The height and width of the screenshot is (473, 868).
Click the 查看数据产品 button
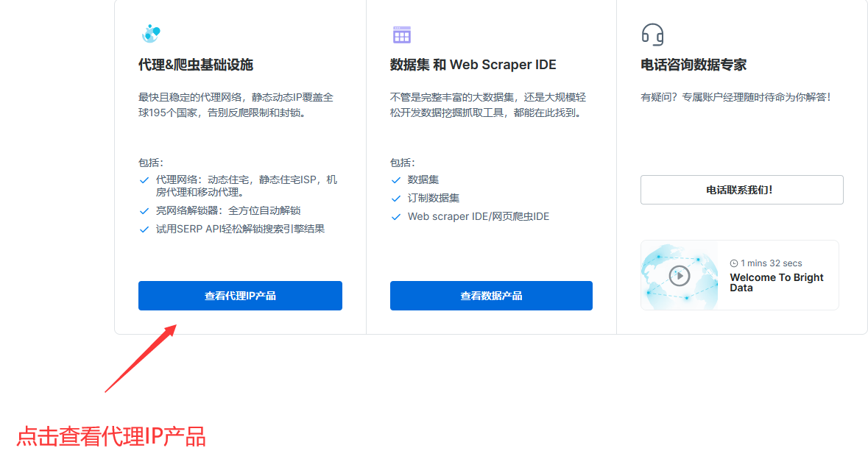(490, 295)
